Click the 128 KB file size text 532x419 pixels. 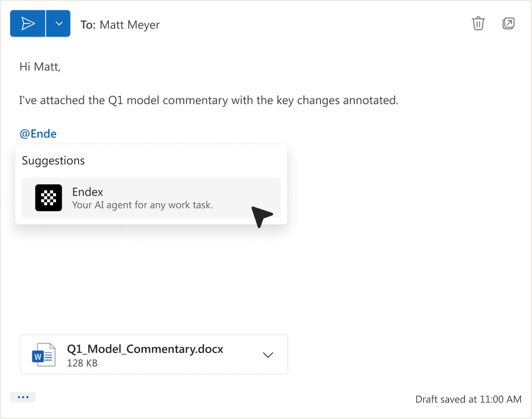click(82, 363)
